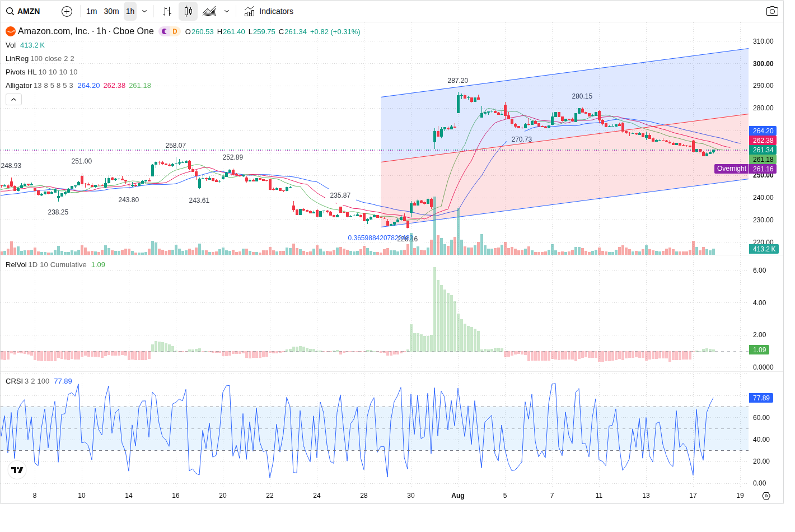Click the 77.89 CRSI axis label

pyautogui.click(x=761, y=398)
